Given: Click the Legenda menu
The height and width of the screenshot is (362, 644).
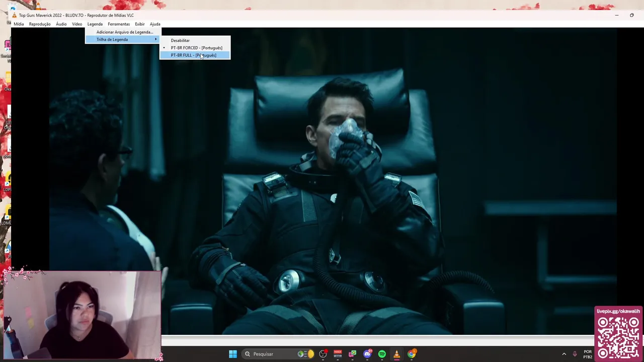Looking at the screenshot, I should point(95,24).
